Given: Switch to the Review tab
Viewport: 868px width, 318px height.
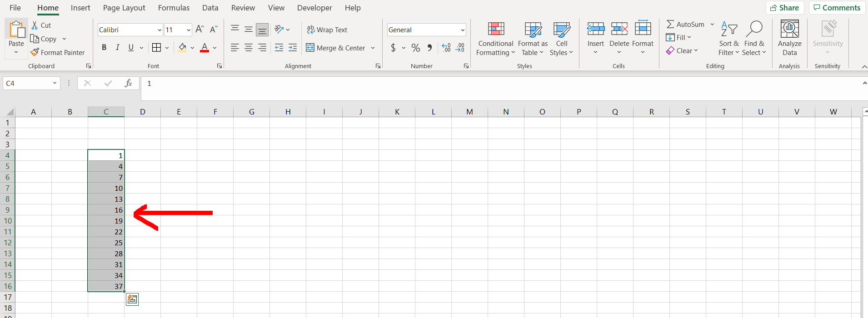Looking at the screenshot, I should 243,8.
